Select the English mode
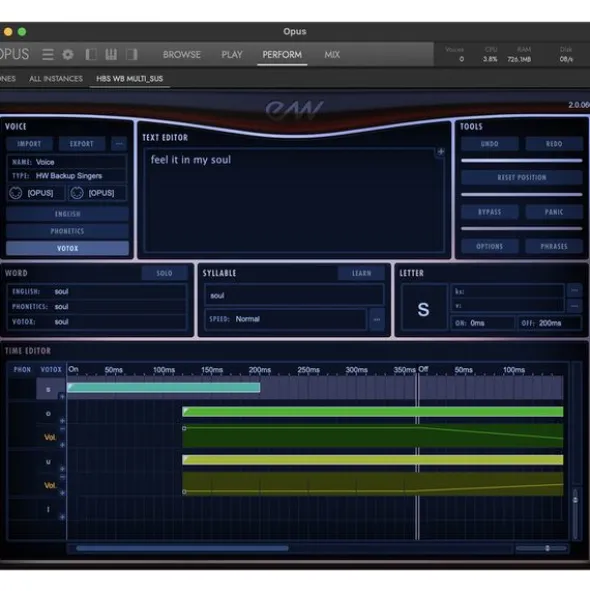Screen dimensions: 590x591 [x=67, y=214]
